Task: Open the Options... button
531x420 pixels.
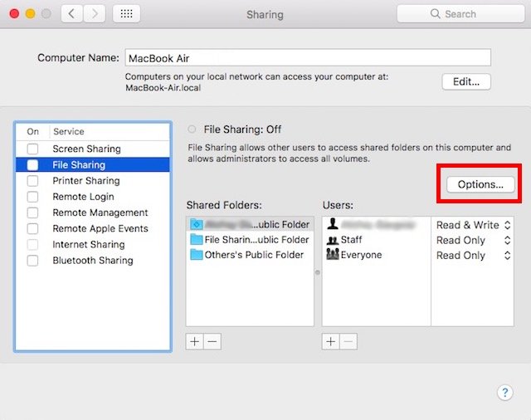Action: 480,184
